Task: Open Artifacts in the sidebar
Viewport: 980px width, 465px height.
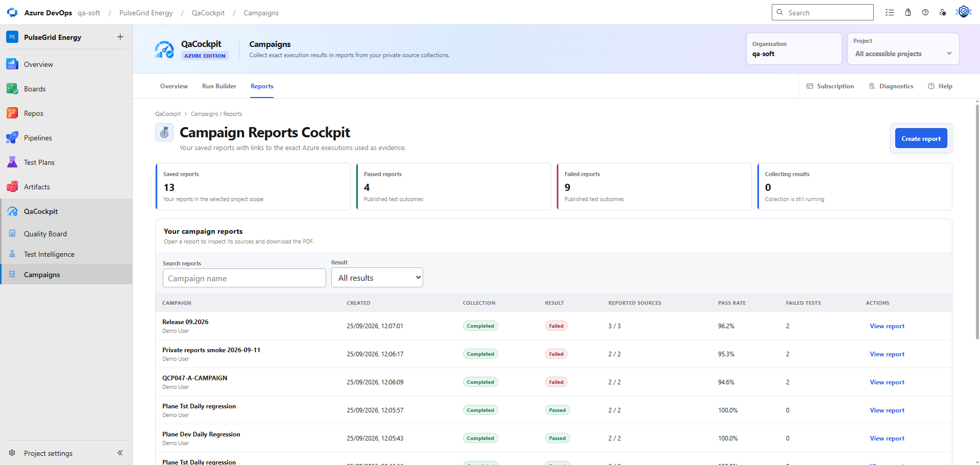Action: click(x=66, y=187)
